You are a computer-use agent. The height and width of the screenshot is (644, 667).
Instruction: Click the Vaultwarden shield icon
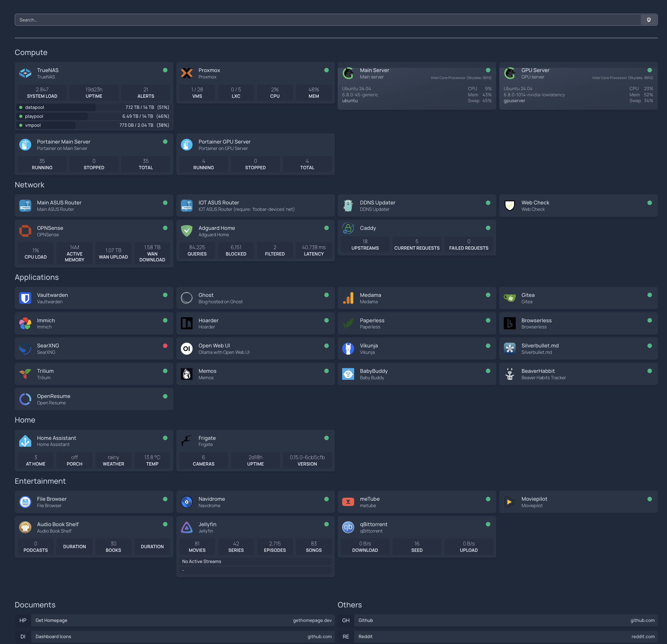pos(25,298)
